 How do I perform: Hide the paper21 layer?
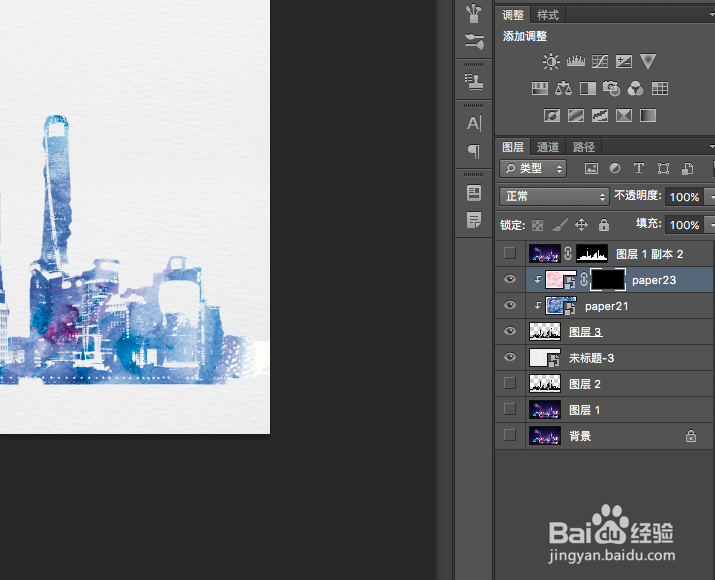(510, 305)
